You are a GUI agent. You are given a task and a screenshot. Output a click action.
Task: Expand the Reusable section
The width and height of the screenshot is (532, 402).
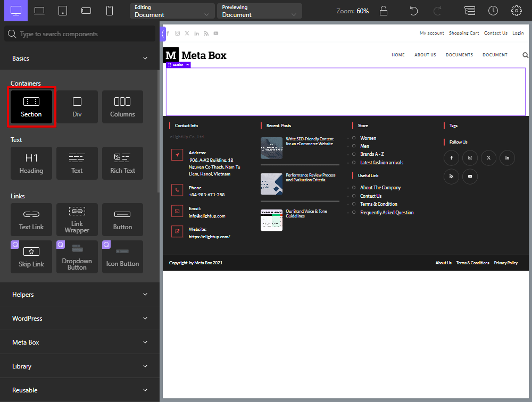click(80, 390)
